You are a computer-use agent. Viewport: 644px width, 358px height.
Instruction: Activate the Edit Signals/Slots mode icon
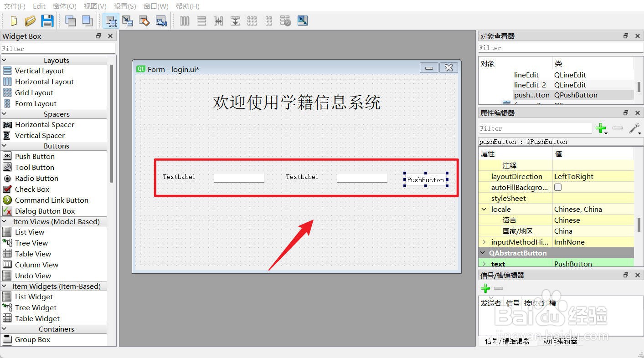click(128, 20)
